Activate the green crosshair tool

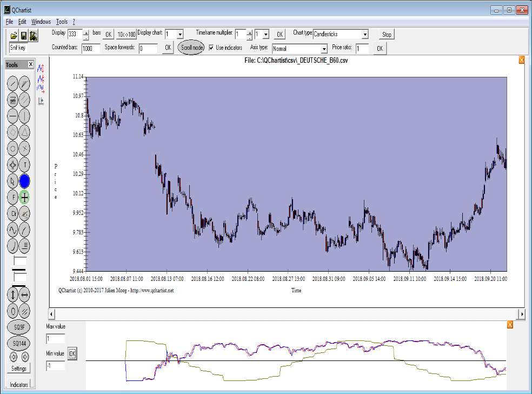[25, 198]
